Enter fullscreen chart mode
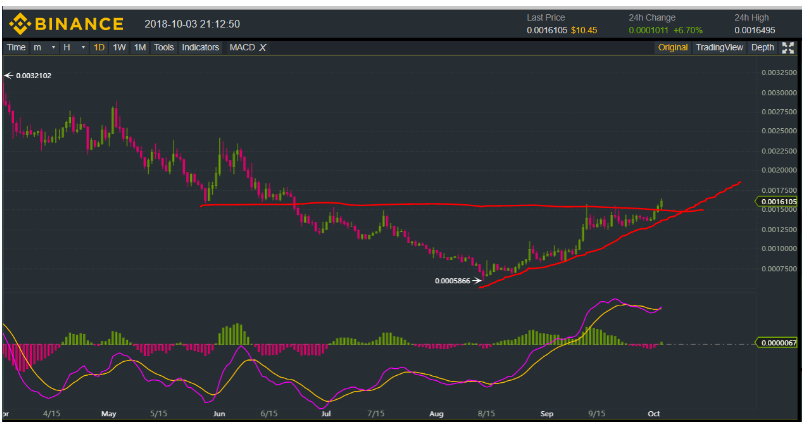805x426 pixels. click(789, 47)
